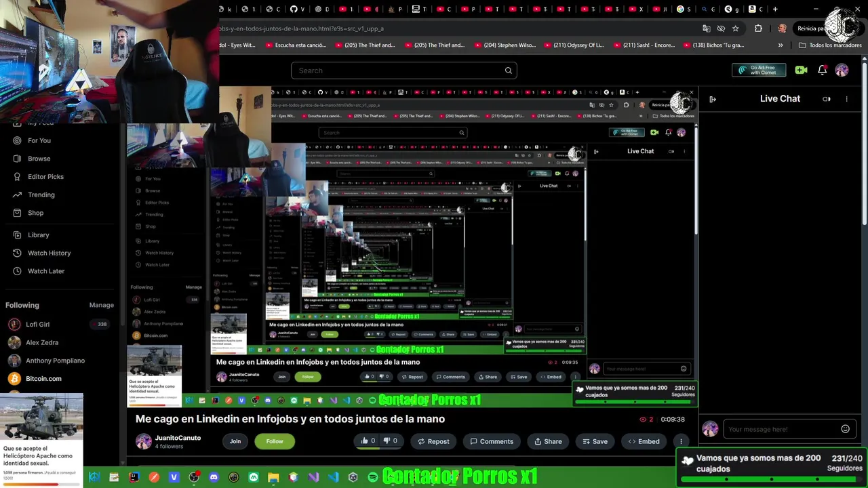The image size is (868, 488).
Task: Click the outer Search input field at the top
Action: tap(404, 70)
